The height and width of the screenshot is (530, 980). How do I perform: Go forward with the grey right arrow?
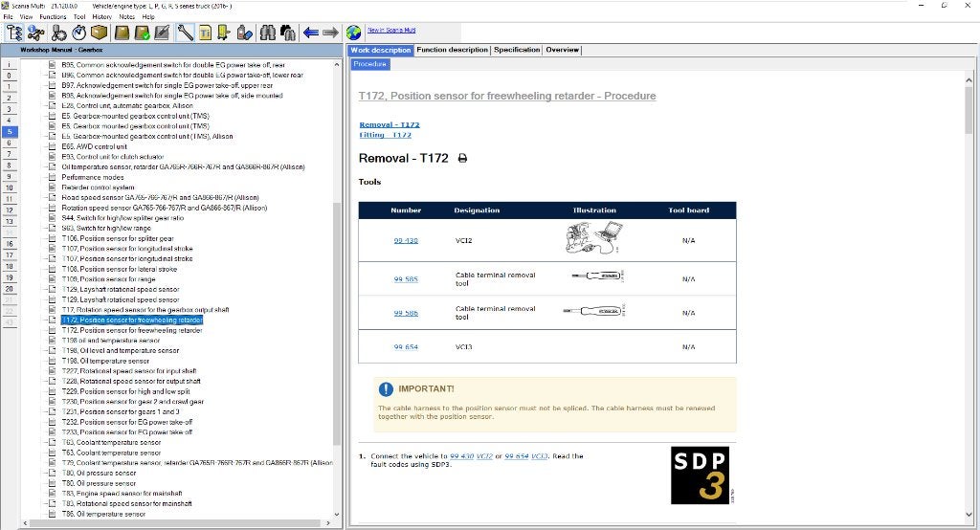click(x=330, y=33)
